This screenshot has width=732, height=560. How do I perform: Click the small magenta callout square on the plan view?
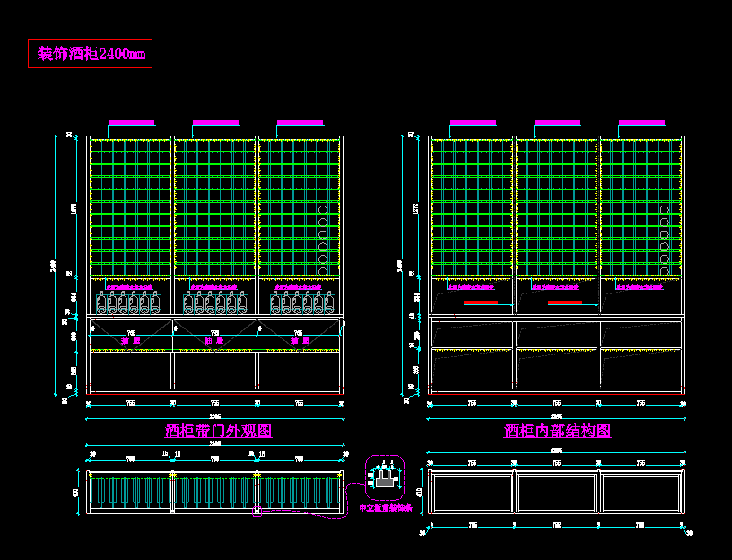[257, 512]
